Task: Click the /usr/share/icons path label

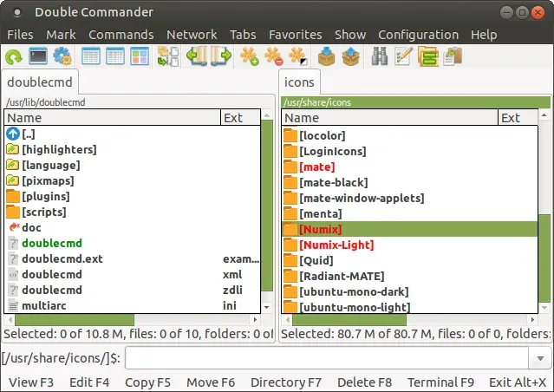Action: point(317,102)
